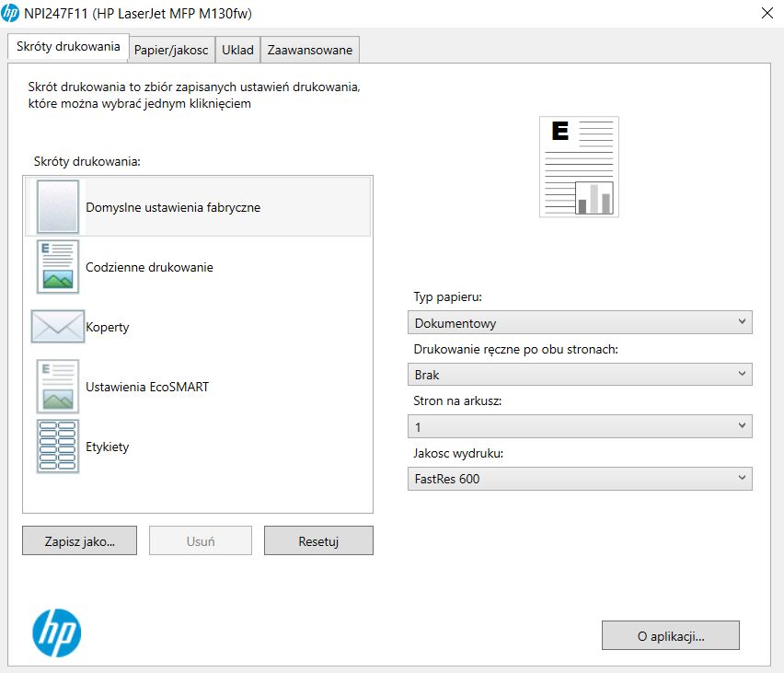
Task: Click the Etykiety labels sheet icon
Action: point(58,447)
